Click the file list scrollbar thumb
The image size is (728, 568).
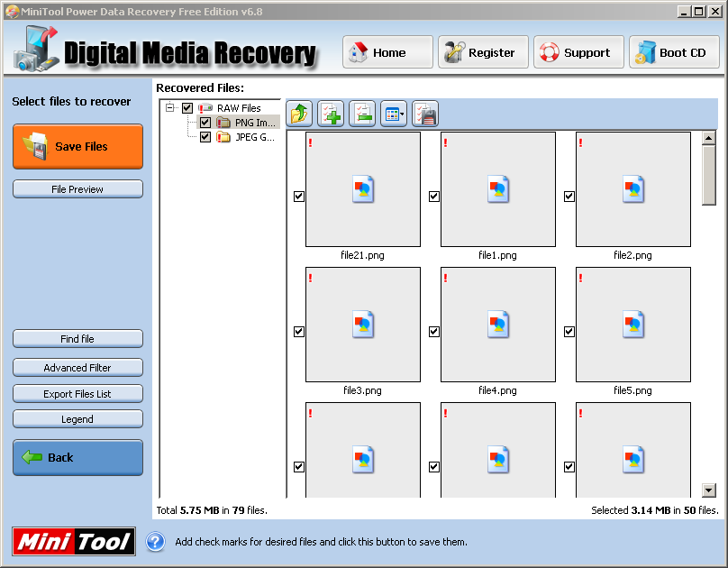pyautogui.click(x=708, y=175)
